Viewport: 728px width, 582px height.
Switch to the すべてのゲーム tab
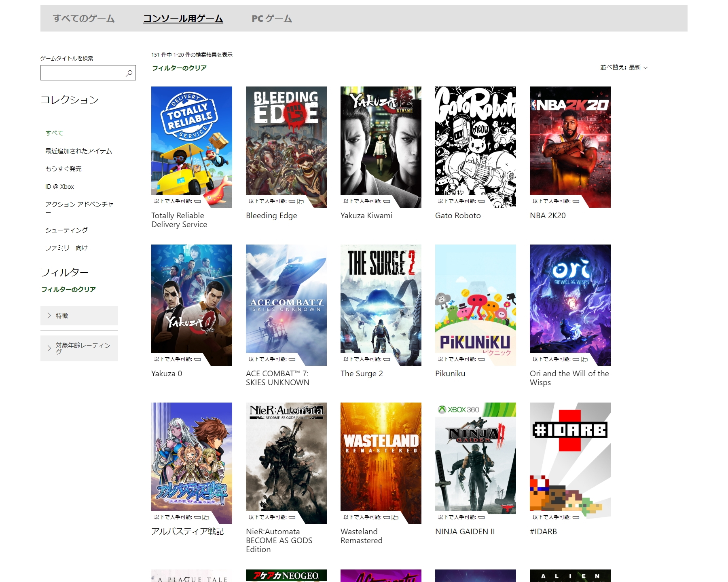click(x=84, y=19)
